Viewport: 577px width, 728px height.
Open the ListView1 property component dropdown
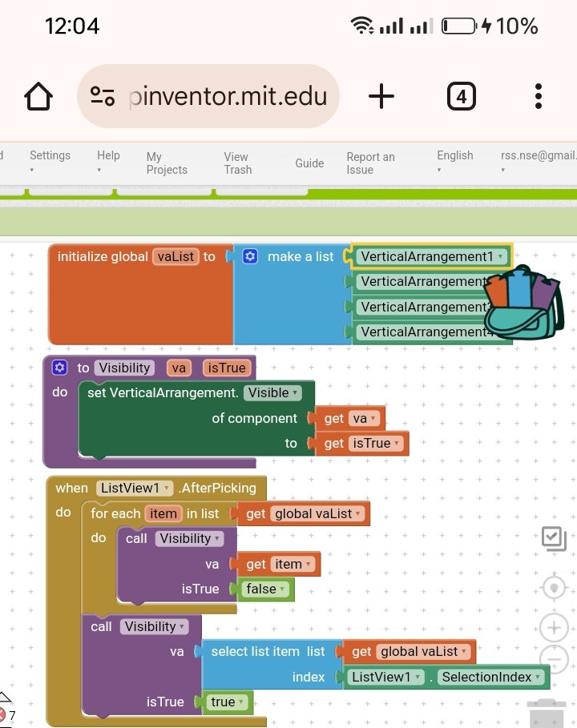(x=385, y=677)
